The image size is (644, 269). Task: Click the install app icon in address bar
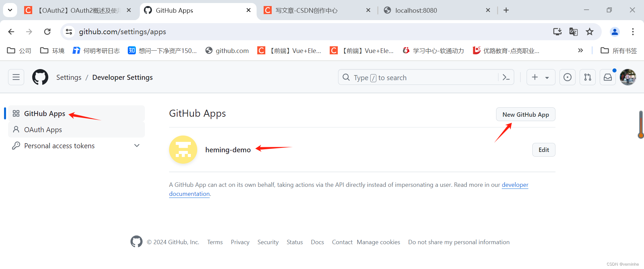point(557,32)
